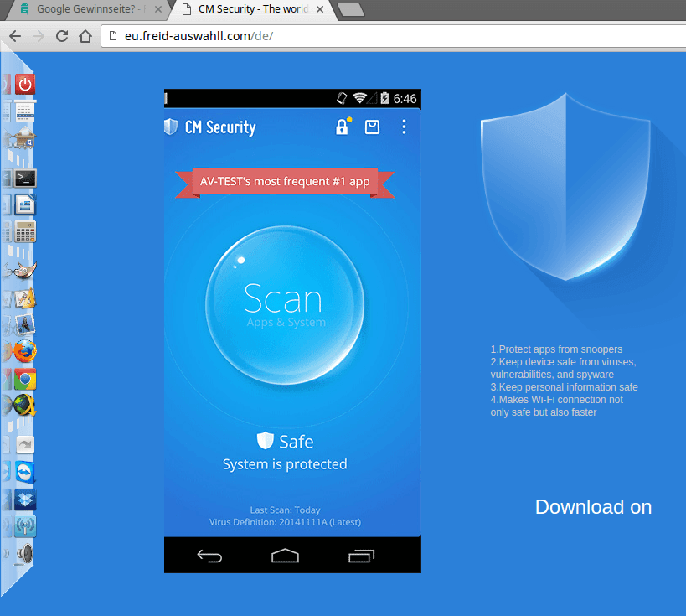The height and width of the screenshot is (616, 686).
Task: Click the red power button dock icon
Action: (25, 84)
